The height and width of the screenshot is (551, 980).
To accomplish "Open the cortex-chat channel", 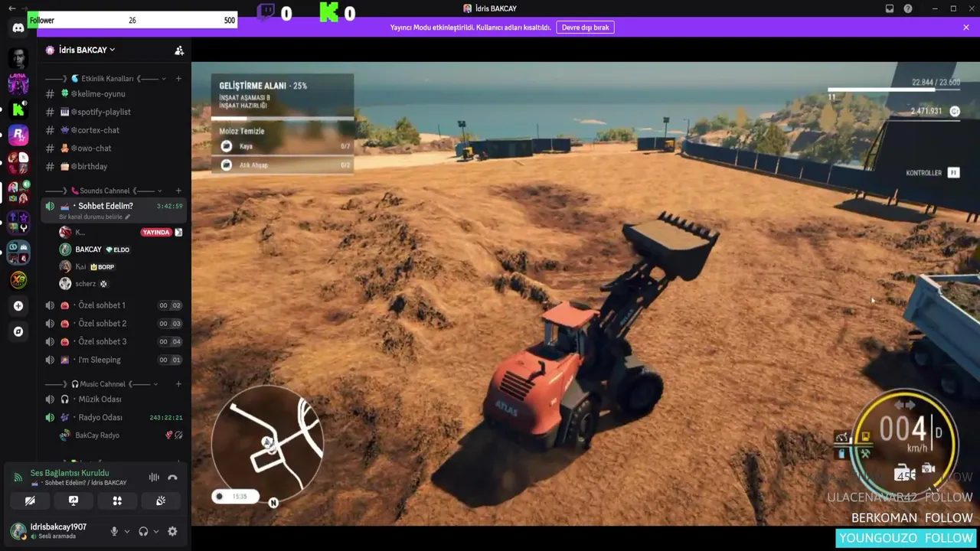I will click(x=113, y=130).
